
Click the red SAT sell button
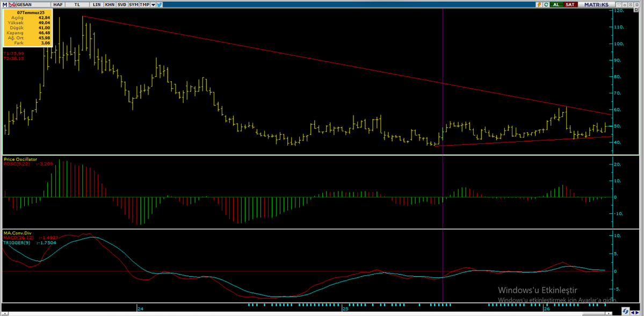click(570, 4)
